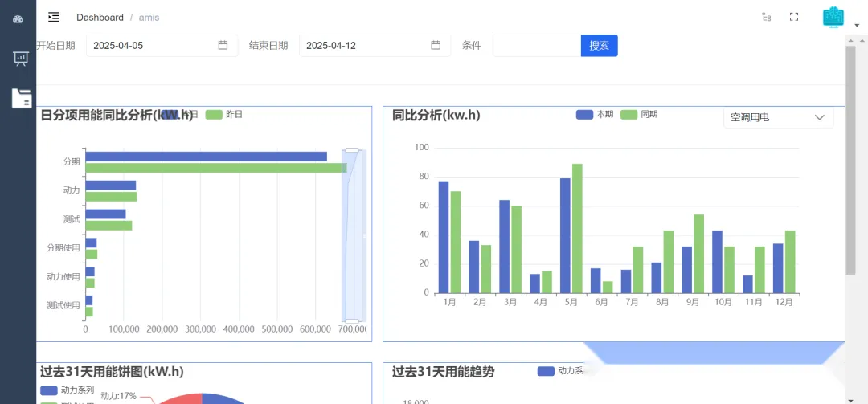Click the 同比分析(kw.h) chart title
The height and width of the screenshot is (404, 868).
(436, 115)
